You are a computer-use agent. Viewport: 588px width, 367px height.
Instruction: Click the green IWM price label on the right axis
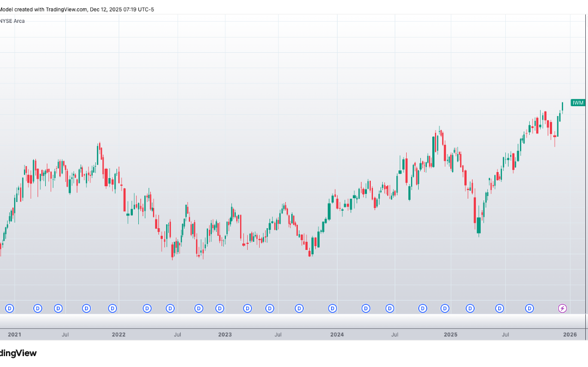click(578, 102)
